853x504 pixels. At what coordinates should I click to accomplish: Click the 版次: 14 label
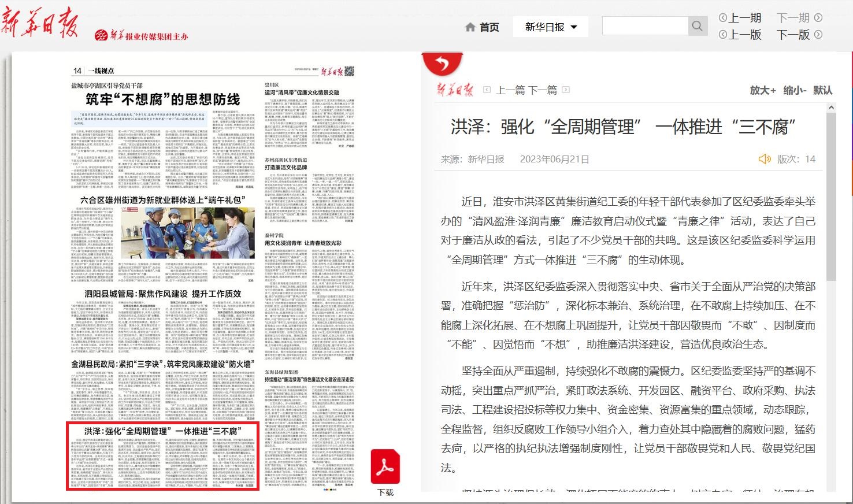pos(796,160)
